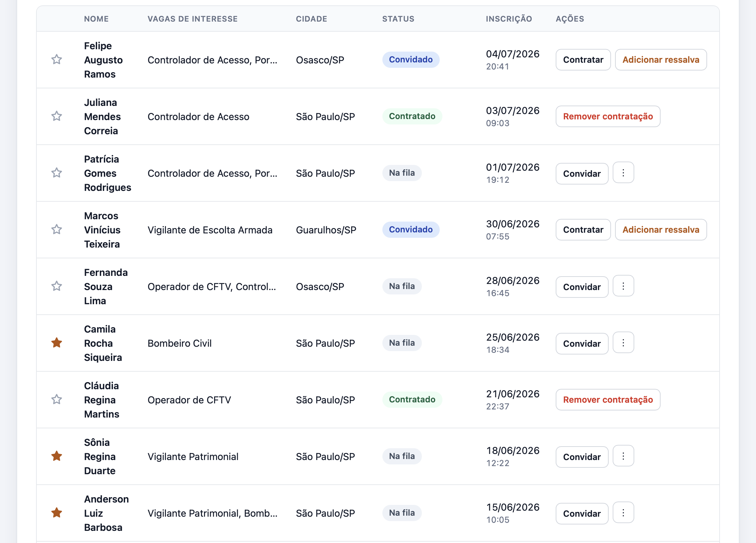Remove contratação of Juliana Mendes Correia
Image resolution: width=756 pixels, height=543 pixels.
[608, 116]
